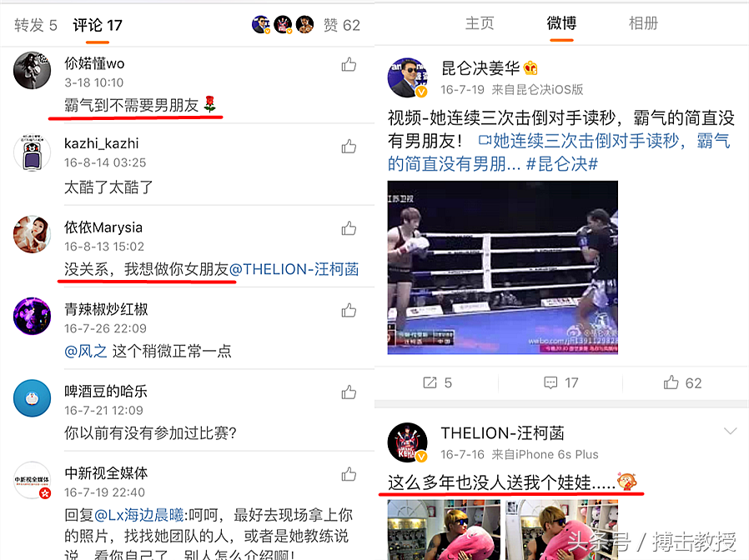Switch to the 相册 tab
Screen dimensions: 749x560
[643, 22]
